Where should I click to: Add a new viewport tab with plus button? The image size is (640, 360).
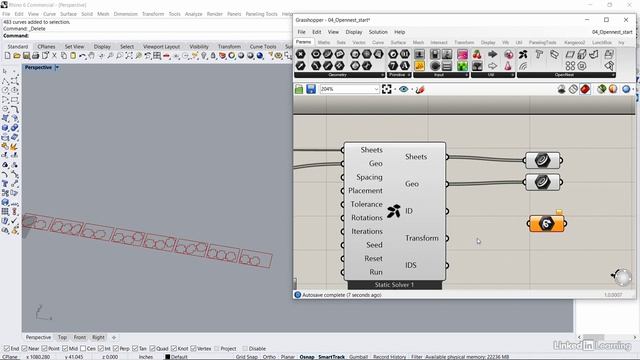tap(114, 338)
